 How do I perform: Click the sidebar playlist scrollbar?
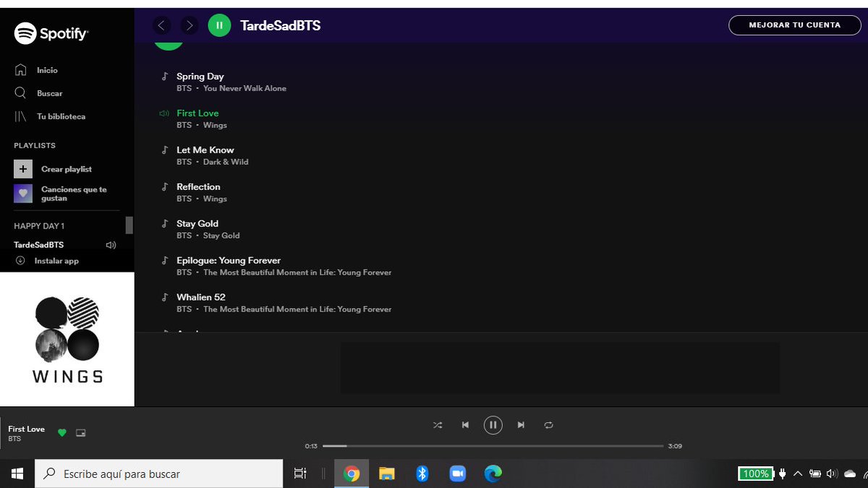pos(129,225)
